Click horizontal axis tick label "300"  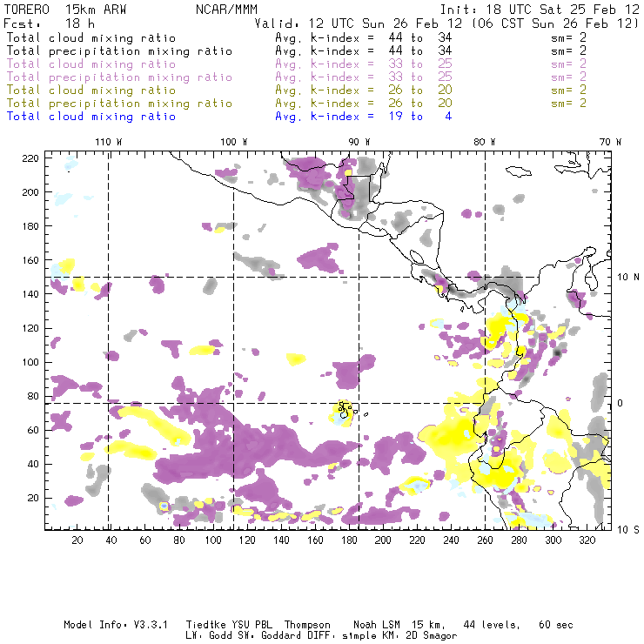(x=553, y=540)
